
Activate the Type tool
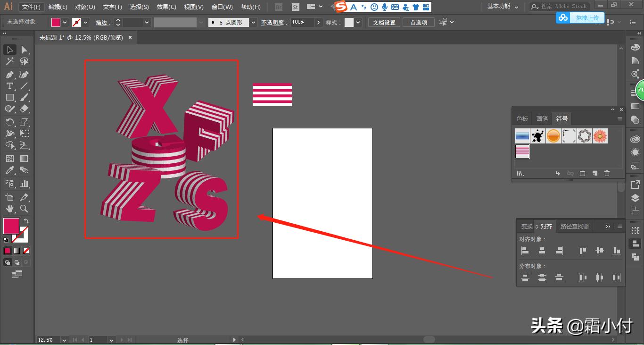(9, 86)
